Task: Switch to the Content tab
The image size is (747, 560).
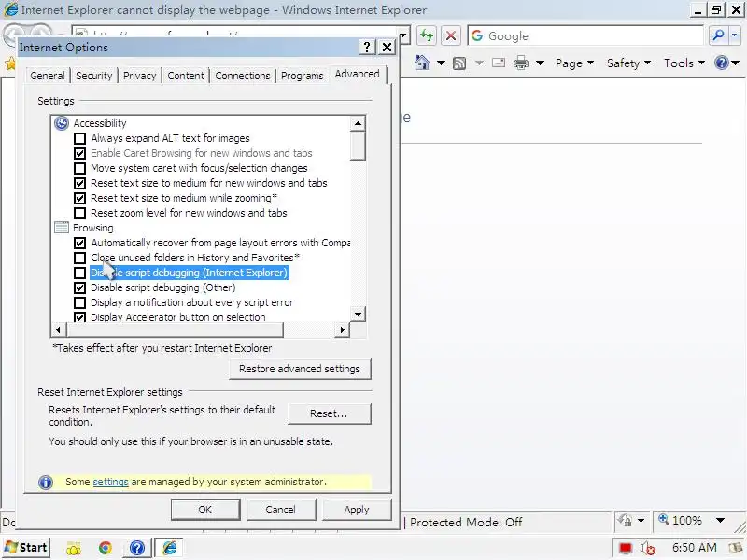Action: pos(185,76)
